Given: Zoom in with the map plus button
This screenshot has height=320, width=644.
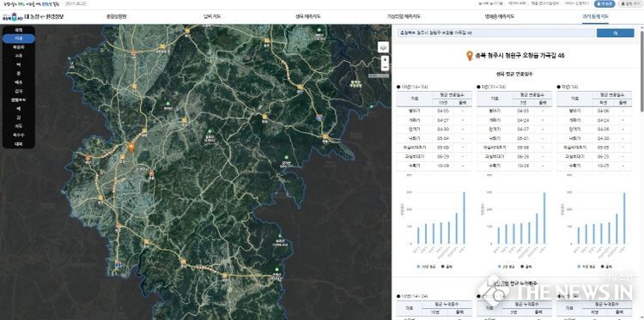Looking at the screenshot, I should 385,59.
